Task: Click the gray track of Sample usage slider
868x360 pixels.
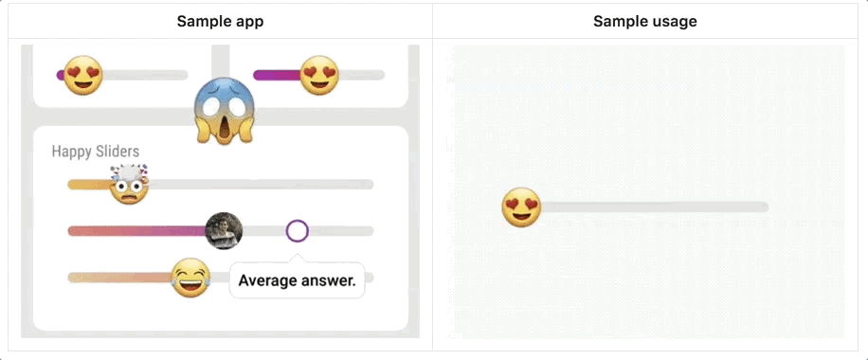Action: point(655,207)
